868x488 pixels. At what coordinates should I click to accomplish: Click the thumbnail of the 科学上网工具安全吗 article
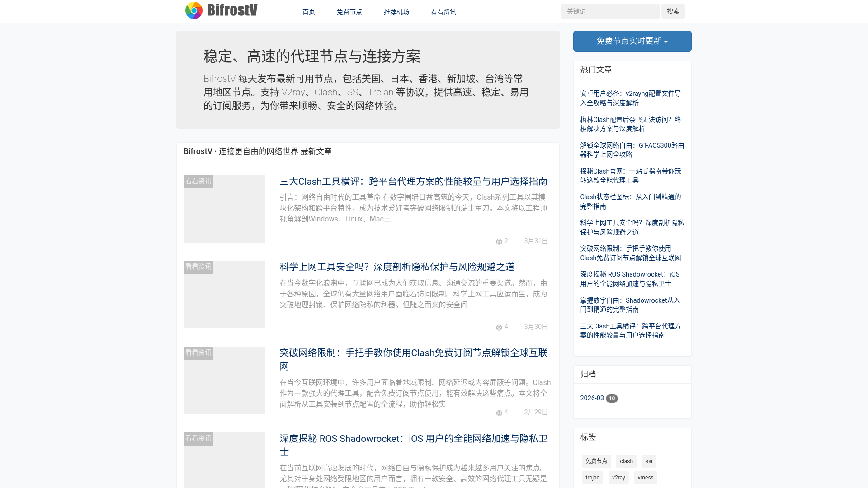pyautogui.click(x=224, y=295)
